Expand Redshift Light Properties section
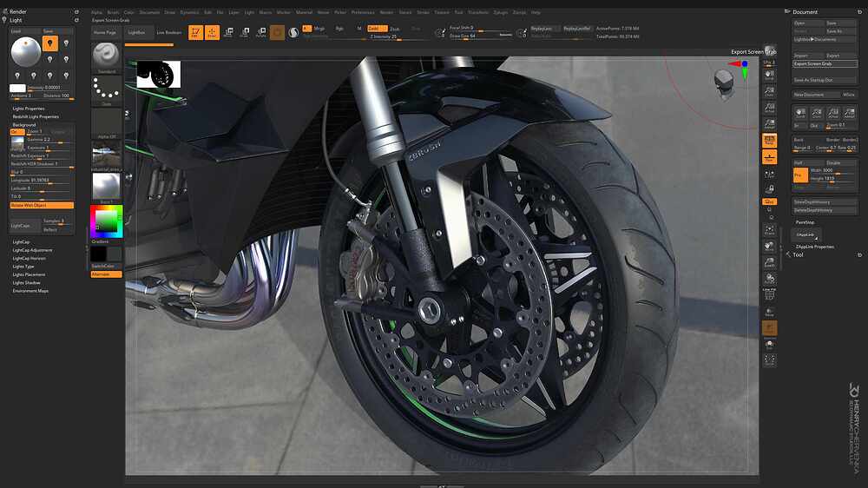 [x=36, y=117]
